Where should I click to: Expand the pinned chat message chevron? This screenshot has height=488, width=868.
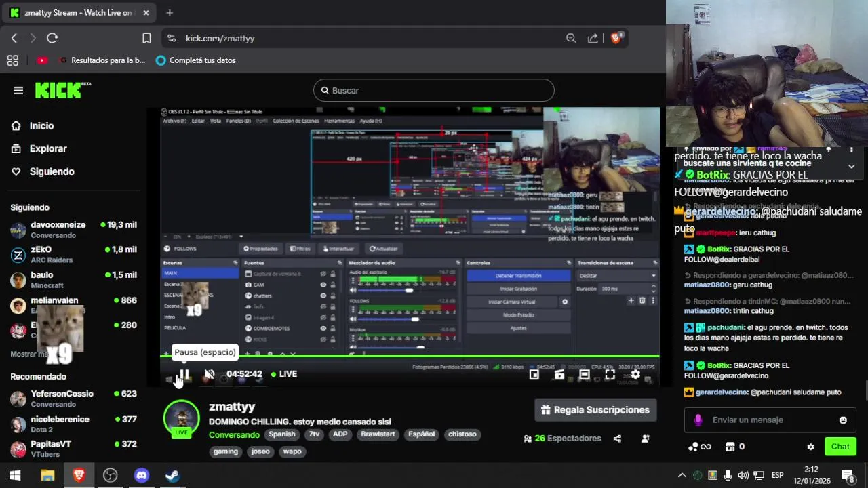coord(852,166)
